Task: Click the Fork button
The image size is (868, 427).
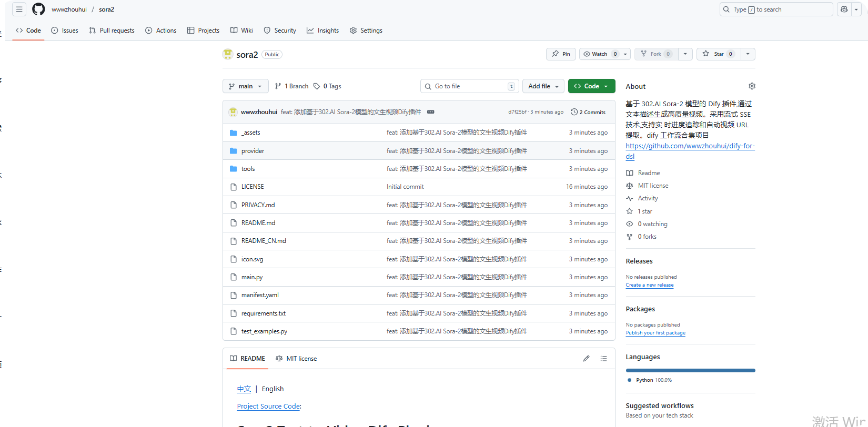Action: pyautogui.click(x=656, y=54)
